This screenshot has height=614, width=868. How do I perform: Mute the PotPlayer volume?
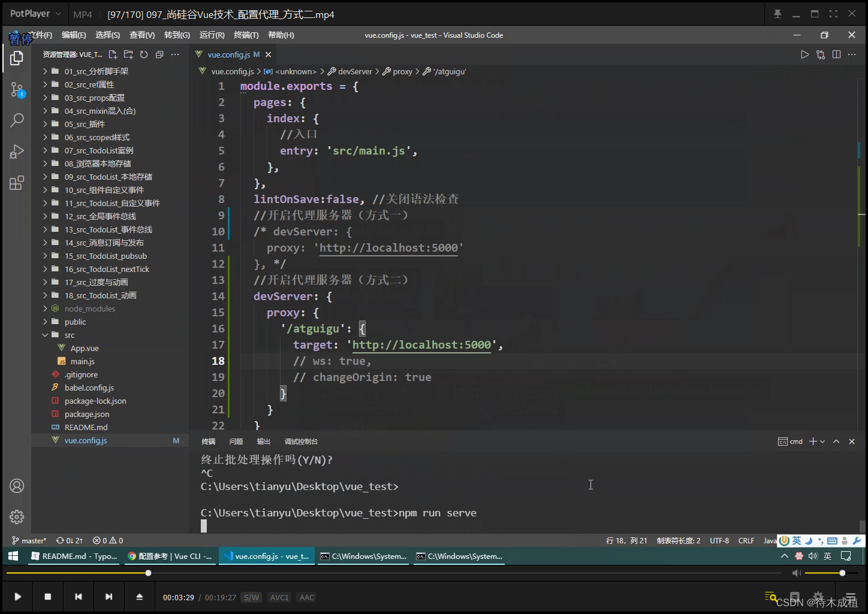796,573
